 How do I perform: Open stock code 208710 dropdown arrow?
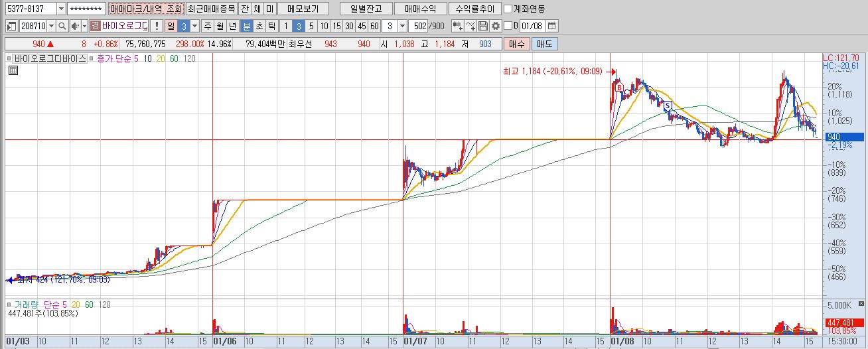pos(50,26)
